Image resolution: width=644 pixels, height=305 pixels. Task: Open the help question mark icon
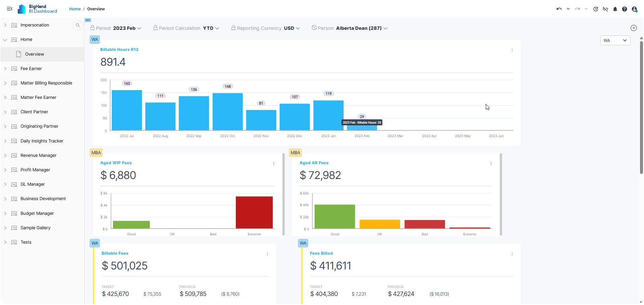(x=625, y=9)
